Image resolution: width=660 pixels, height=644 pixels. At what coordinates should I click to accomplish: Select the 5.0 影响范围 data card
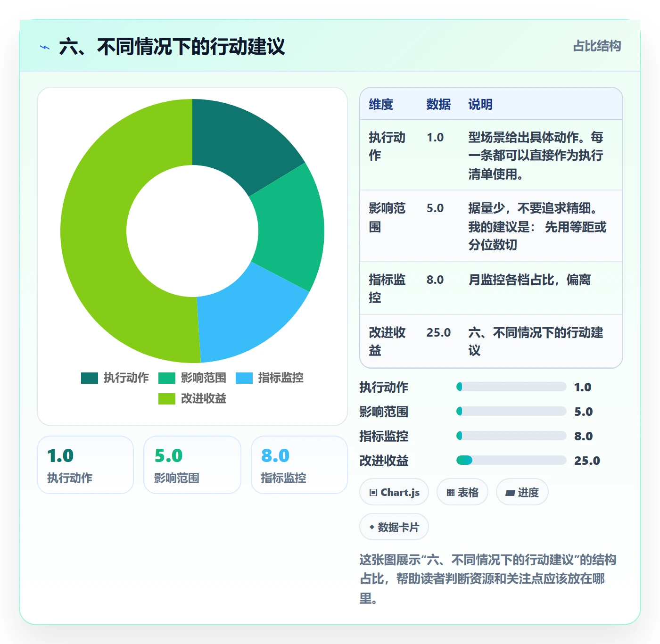[x=192, y=465]
